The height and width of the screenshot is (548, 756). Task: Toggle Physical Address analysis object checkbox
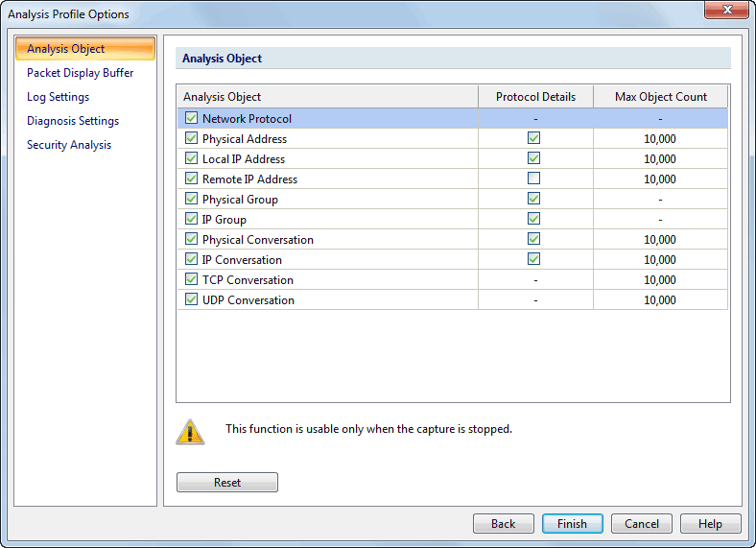192,138
